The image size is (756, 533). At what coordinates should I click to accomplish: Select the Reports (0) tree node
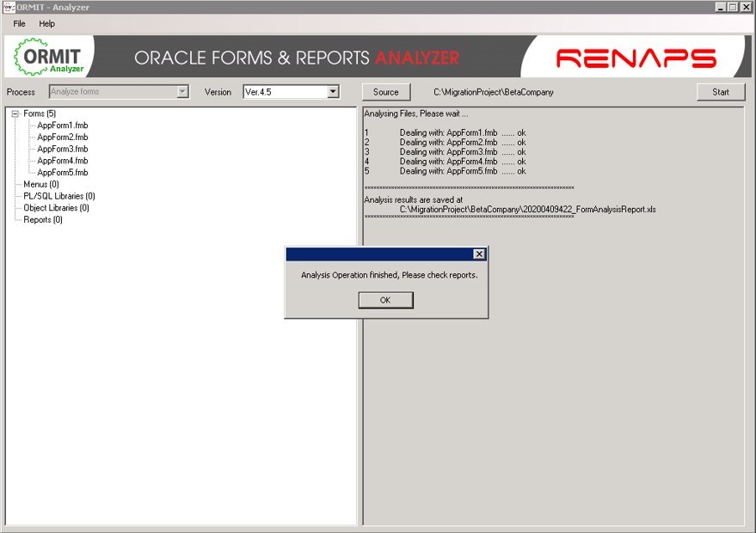[43, 220]
